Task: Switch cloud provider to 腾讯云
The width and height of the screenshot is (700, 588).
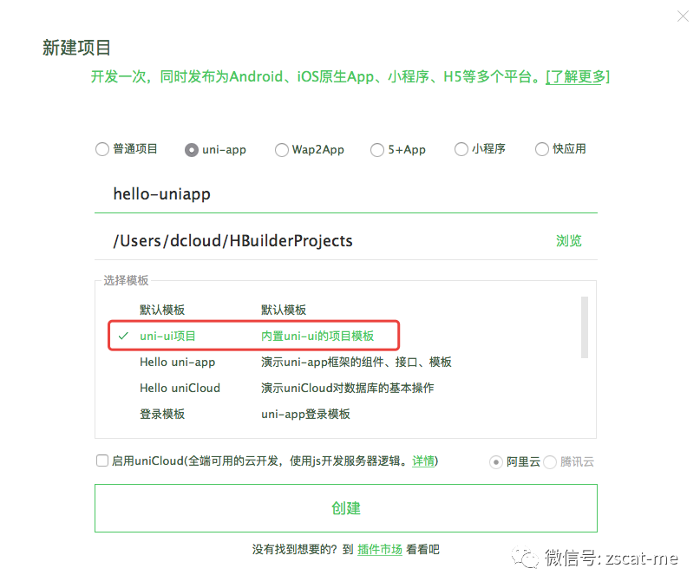Action: tap(549, 461)
